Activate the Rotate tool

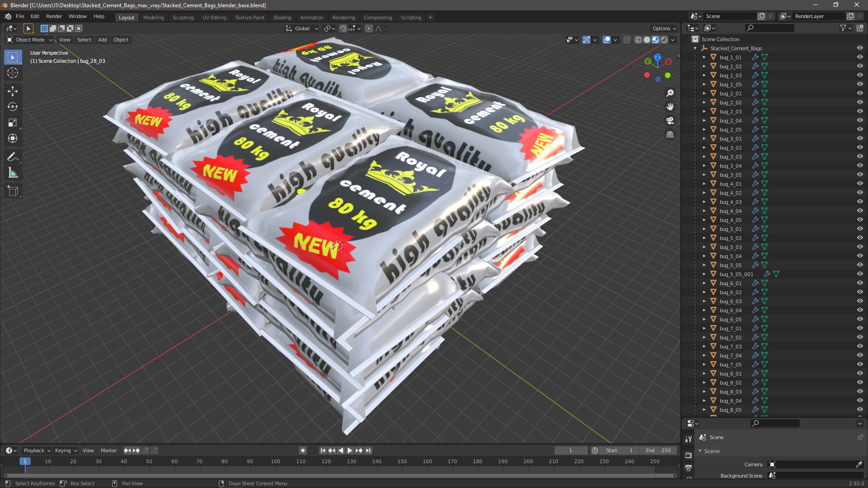click(x=13, y=107)
